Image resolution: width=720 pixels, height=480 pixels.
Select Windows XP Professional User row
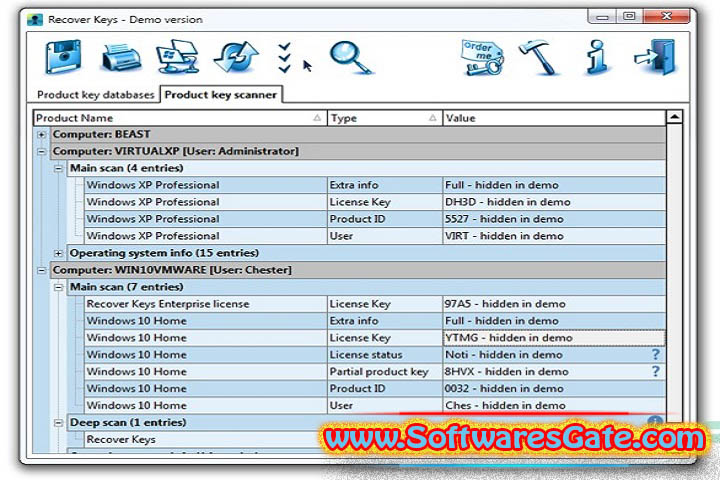(x=375, y=236)
